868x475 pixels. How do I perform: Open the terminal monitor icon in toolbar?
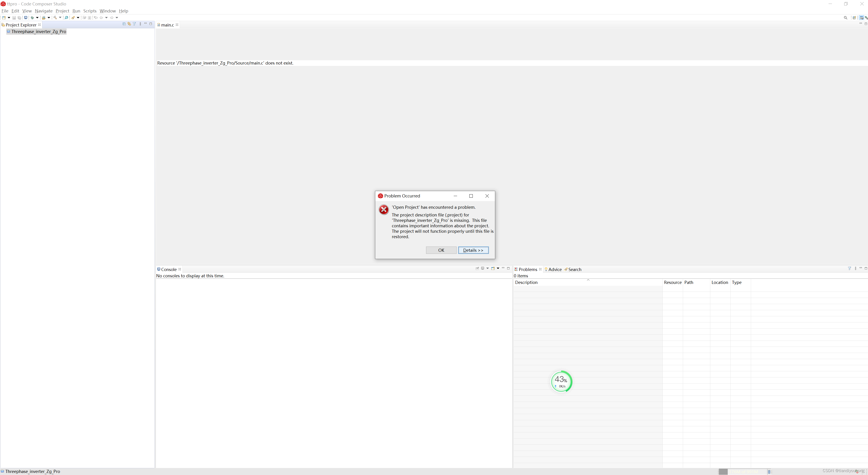click(26, 17)
